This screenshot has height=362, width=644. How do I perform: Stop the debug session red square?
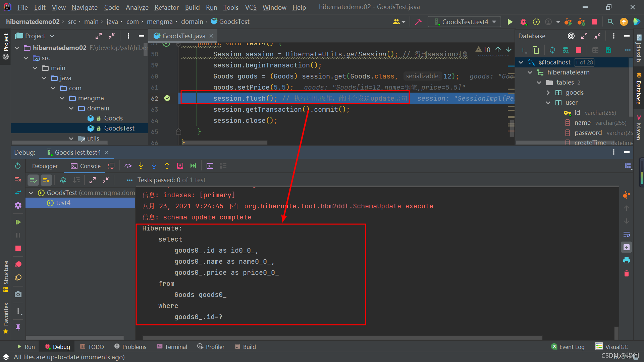18,248
